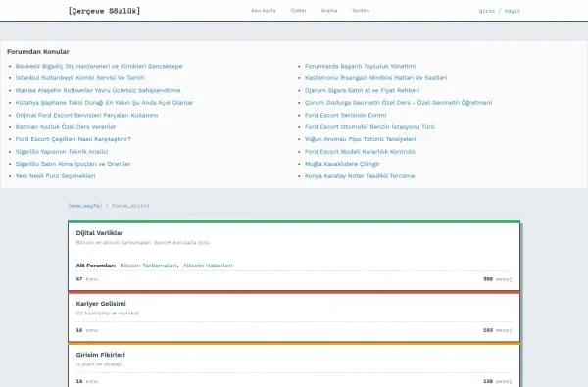Screen dimensions: 588x387
Task: Go to Ana Sayfa in the menu
Action: 264,11
